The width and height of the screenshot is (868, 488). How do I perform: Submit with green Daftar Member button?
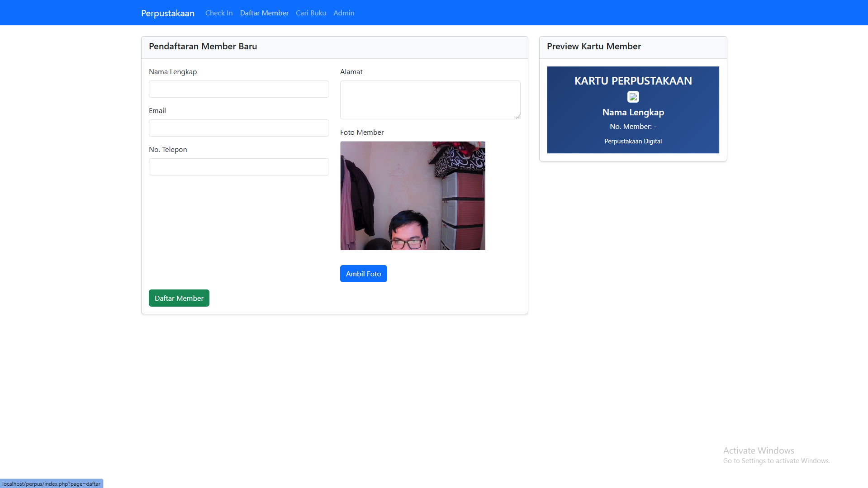[179, 298]
